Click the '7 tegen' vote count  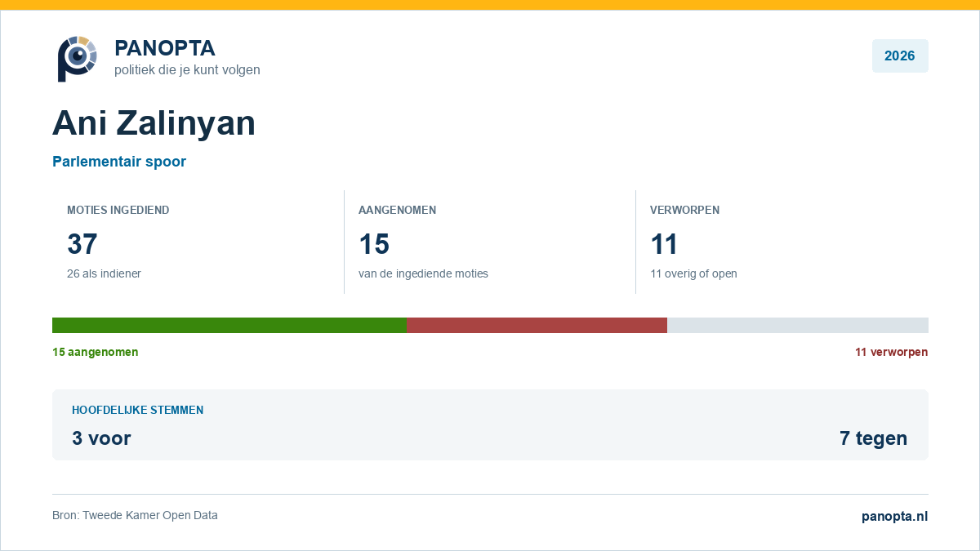(x=874, y=438)
